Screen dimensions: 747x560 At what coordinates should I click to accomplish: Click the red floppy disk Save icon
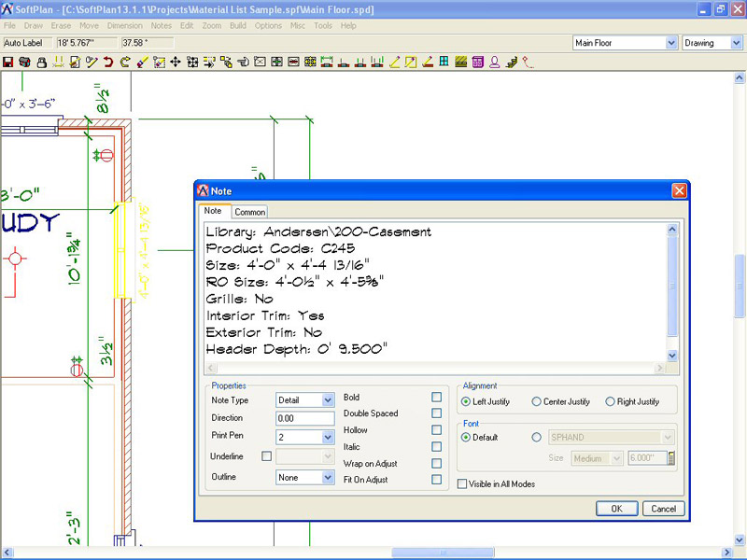point(8,62)
